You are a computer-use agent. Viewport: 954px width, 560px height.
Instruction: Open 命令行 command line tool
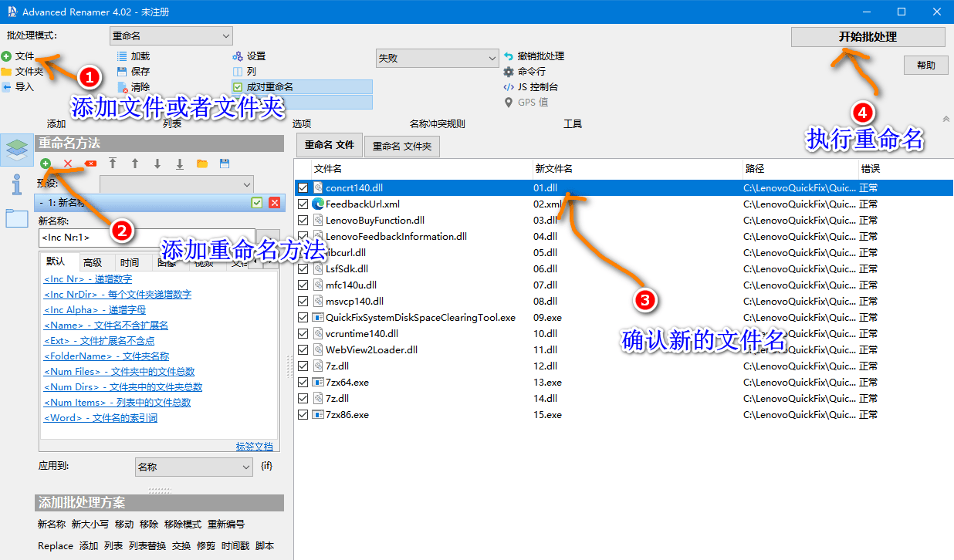click(525, 72)
